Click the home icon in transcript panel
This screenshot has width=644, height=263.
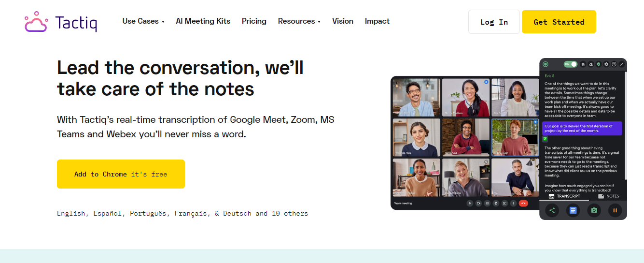(583, 64)
